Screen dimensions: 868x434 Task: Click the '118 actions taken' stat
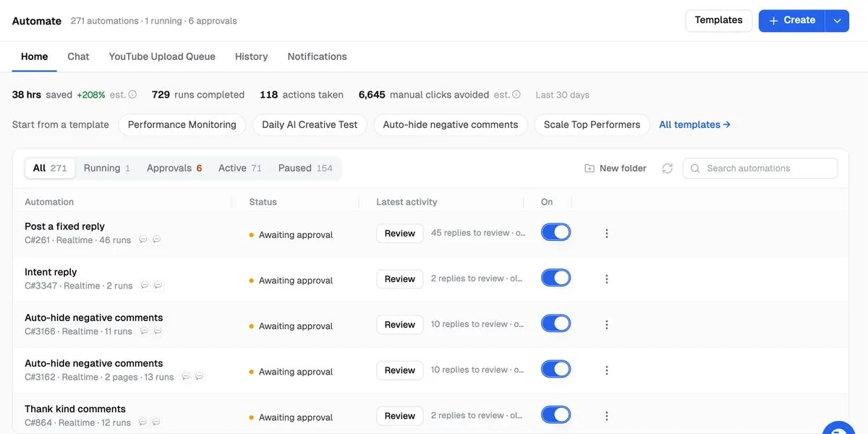coord(302,95)
